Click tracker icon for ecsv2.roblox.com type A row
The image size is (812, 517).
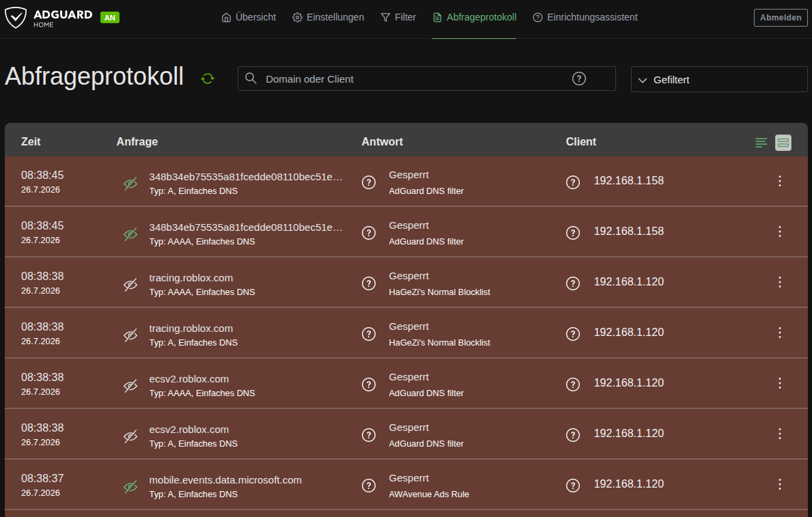130,436
